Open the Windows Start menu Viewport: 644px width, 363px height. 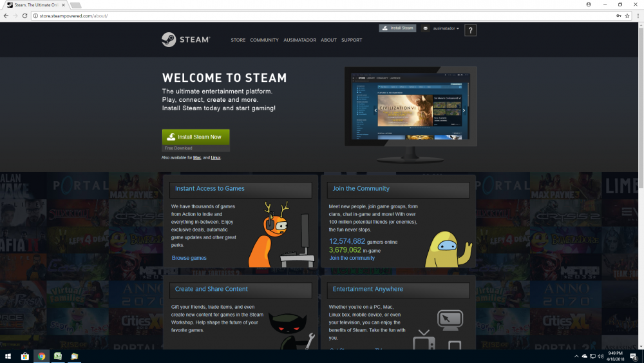tap(8, 356)
